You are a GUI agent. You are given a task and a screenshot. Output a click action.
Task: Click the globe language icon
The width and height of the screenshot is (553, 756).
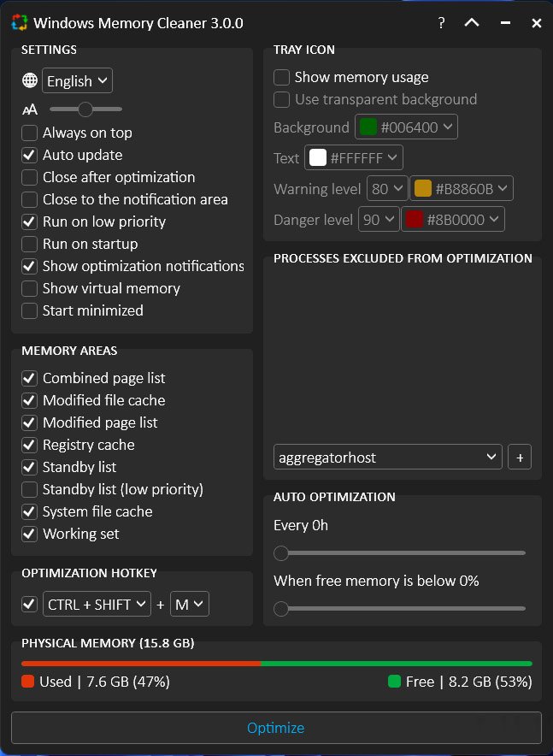[x=30, y=81]
